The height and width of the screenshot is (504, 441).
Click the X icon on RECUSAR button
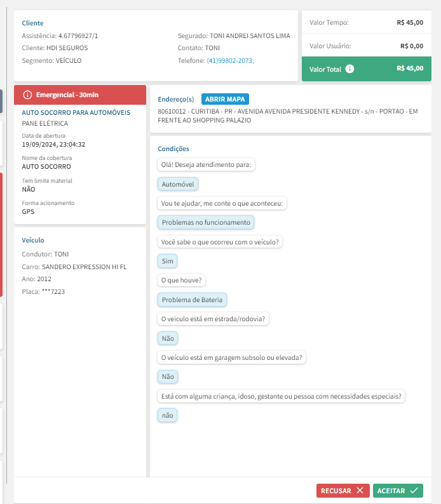(x=360, y=491)
